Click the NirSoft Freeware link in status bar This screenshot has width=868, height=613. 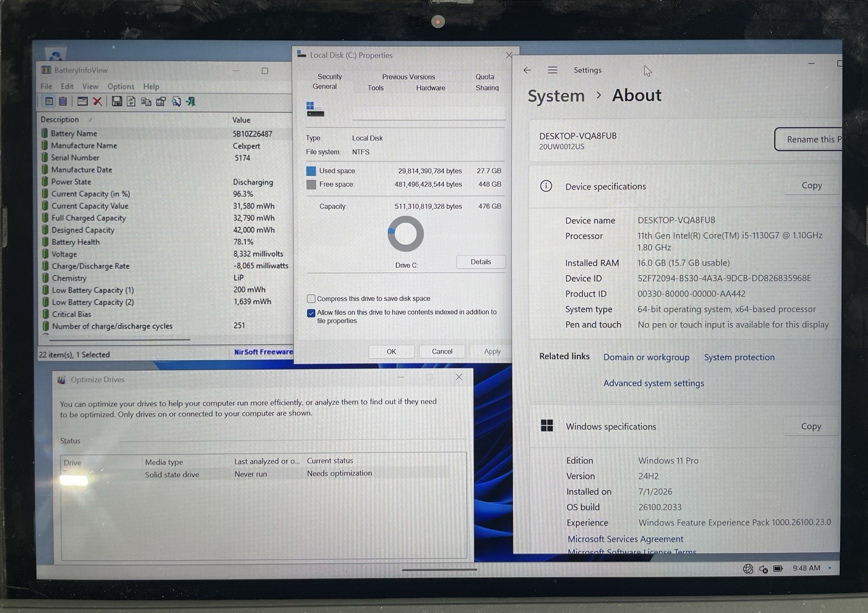[263, 352]
